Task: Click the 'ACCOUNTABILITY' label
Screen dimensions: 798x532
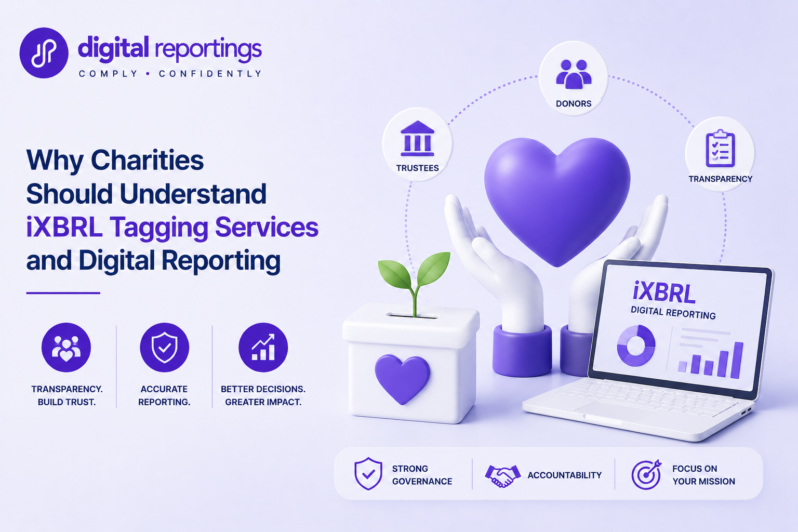Action: coord(564,475)
